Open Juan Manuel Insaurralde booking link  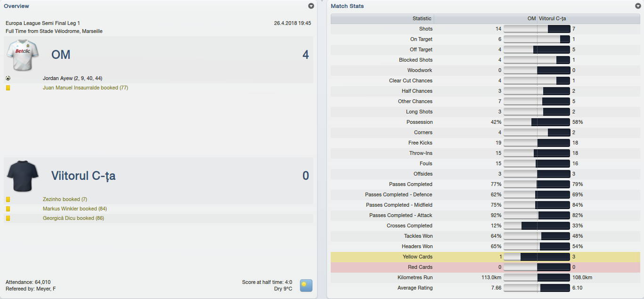pos(85,88)
